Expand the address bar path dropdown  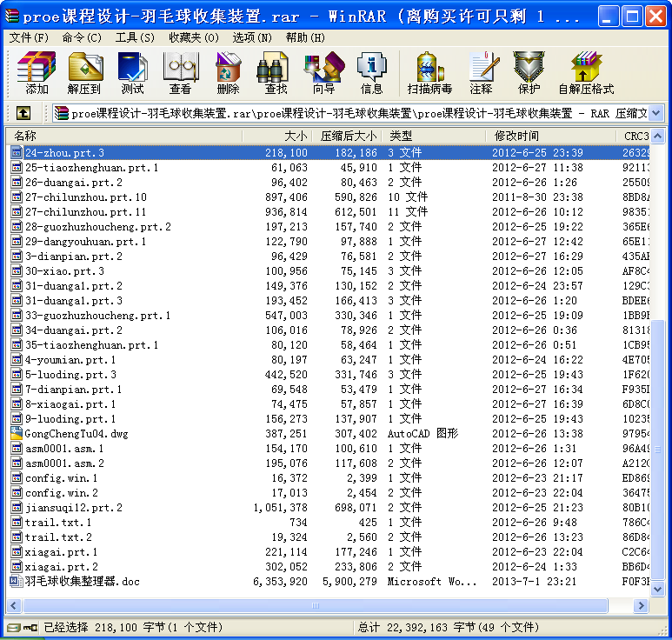click(656, 114)
